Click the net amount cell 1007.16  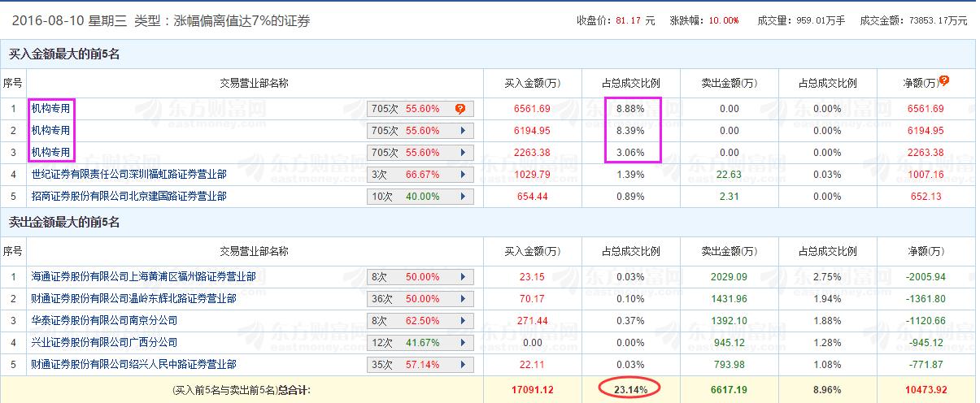point(925,174)
